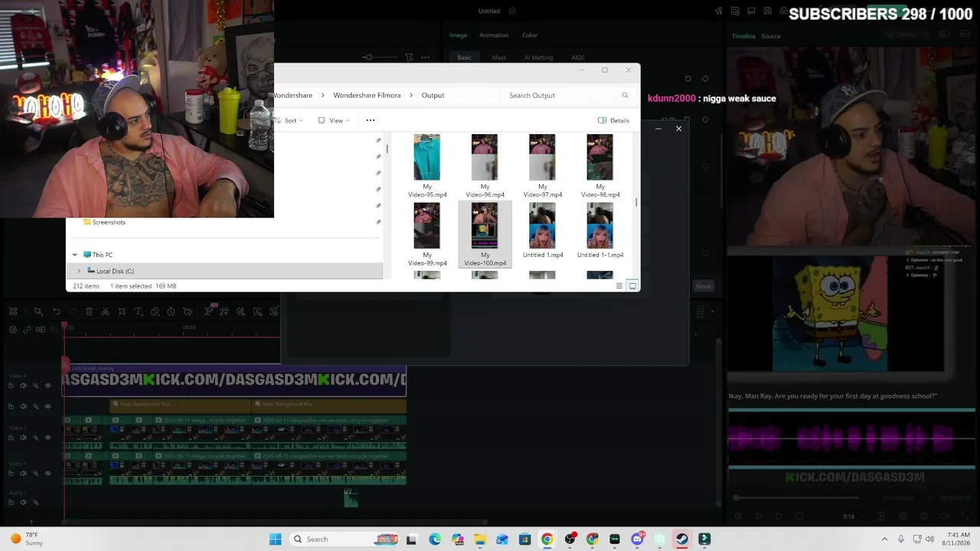Open the AI Matting sub-tab
This screenshot has height=551, width=980.
pyautogui.click(x=538, y=57)
